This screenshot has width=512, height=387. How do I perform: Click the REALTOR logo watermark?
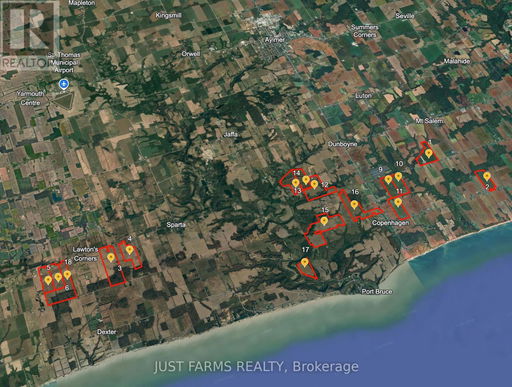(29, 34)
